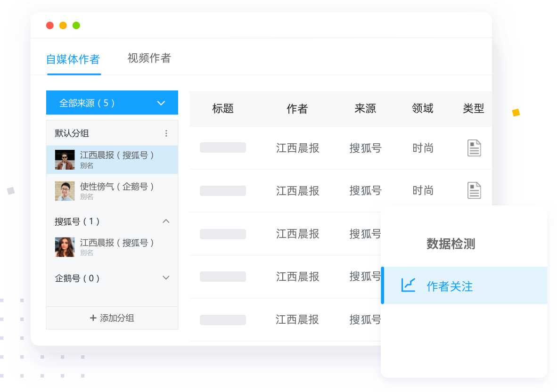The height and width of the screenshot is (392, 557).
Task: Switch to the 视频作者 tab
Action: pos(149,58)
